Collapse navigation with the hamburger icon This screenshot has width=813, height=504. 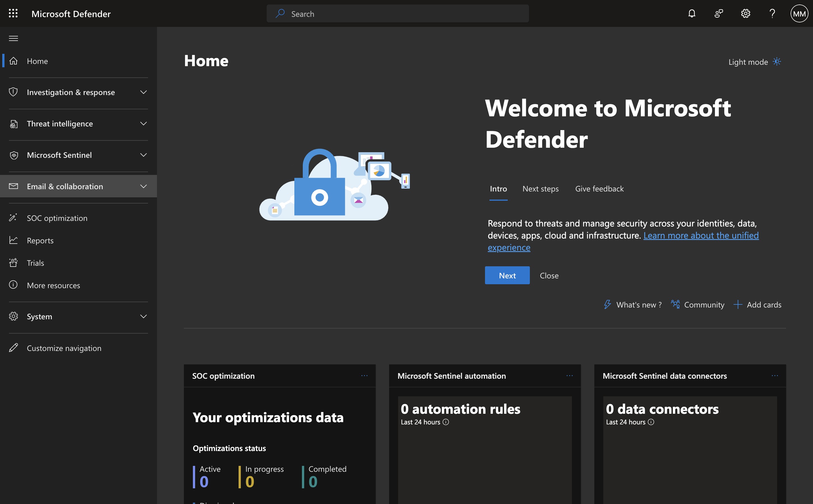tap(13, 38)
